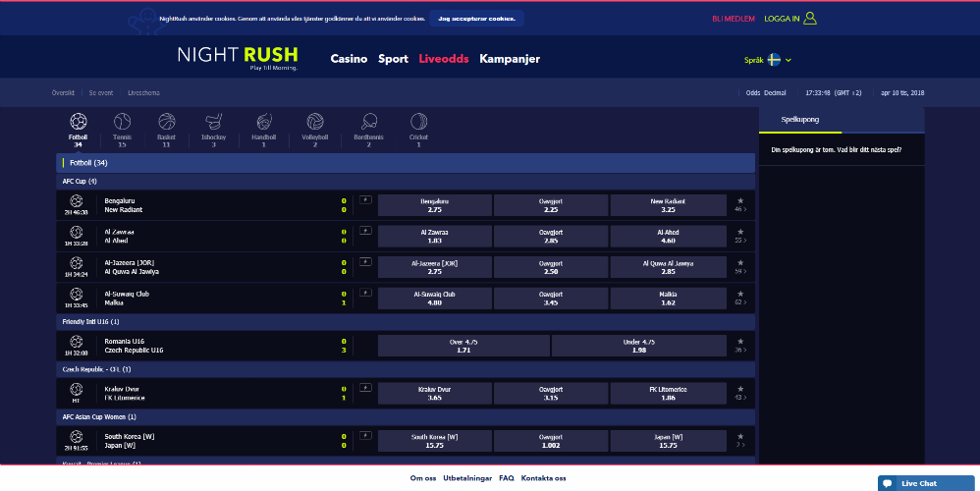Favorite the Al-Suwaiq Club vs Malkia match
The image size is (980, 491).
pyautogui.click(x=740, y=294)
